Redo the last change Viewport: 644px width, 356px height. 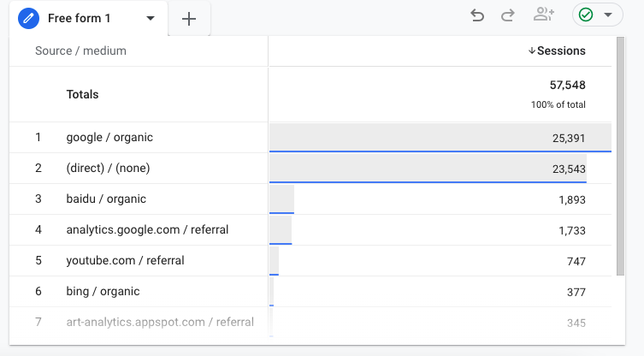point(508,15)
